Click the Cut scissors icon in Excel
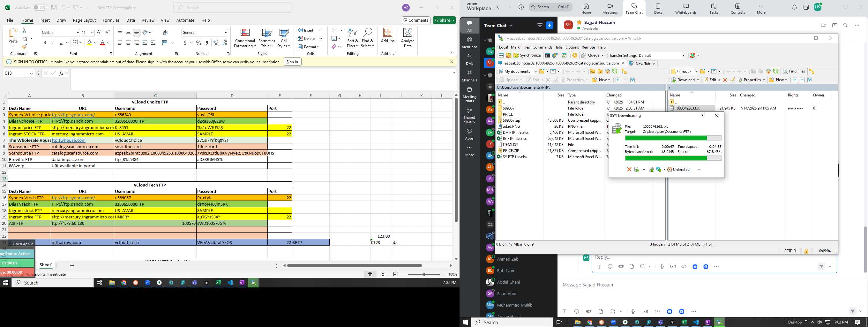The width and height of the screenshot is (868, 327). tap(24, 30)
